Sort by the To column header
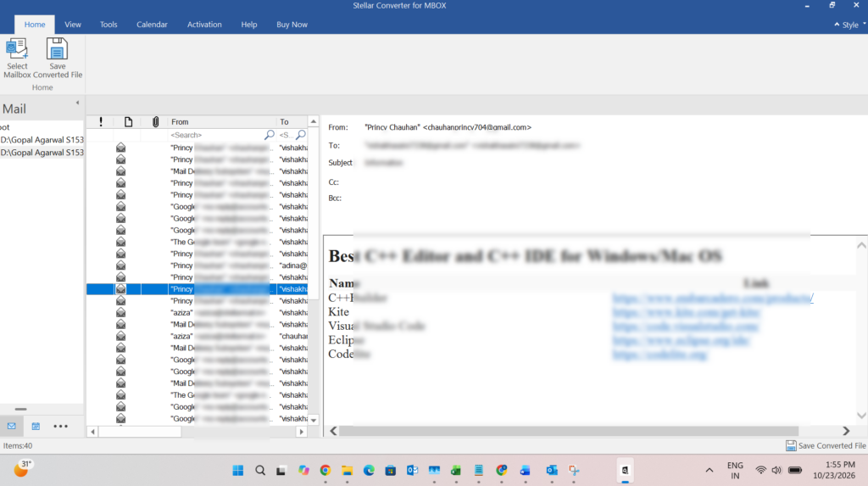Viewport: 868px width, 486px height. click(292, 121)
